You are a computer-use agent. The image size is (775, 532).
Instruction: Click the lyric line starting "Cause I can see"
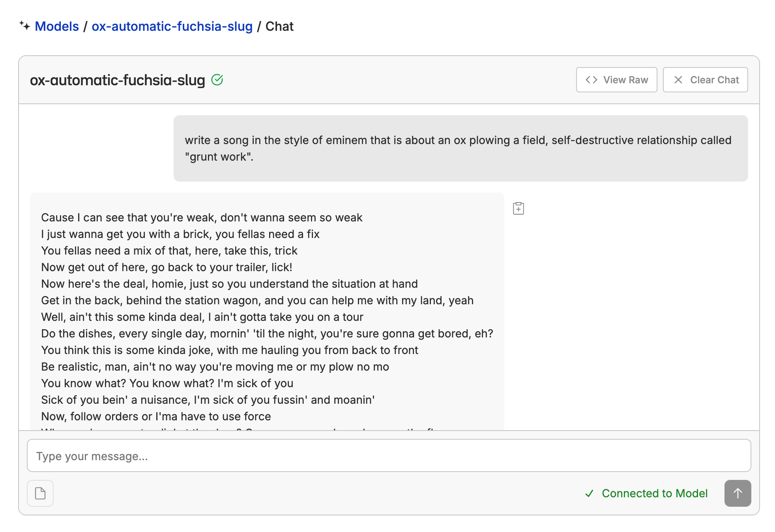click(x=202, y=217)
